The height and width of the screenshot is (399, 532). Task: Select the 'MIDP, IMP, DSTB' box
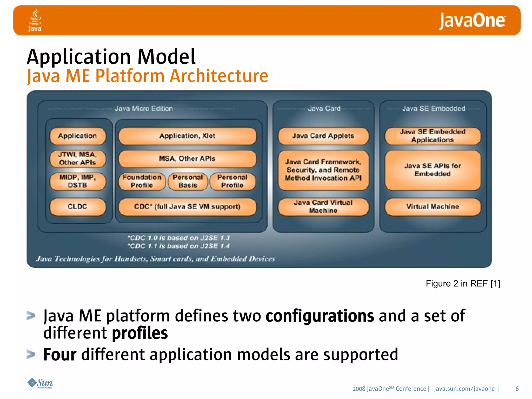[x=78, y=181]
